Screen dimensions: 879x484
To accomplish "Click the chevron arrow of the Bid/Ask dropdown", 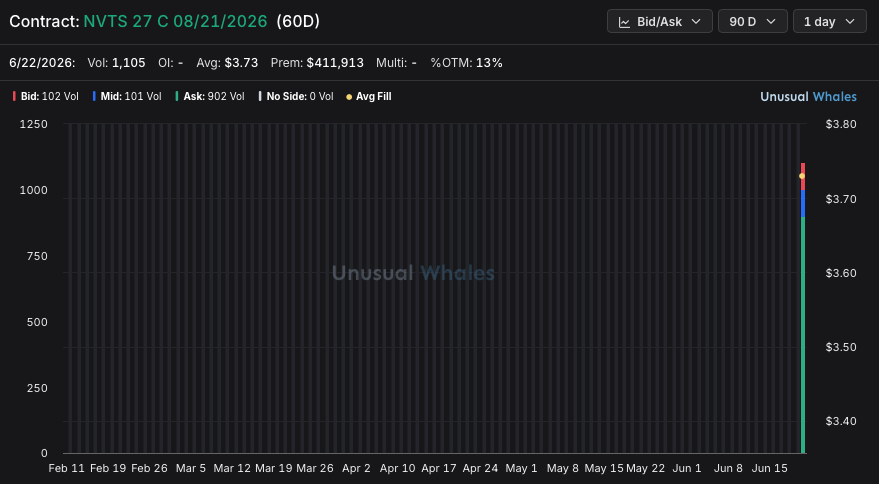I will point(696,21).
